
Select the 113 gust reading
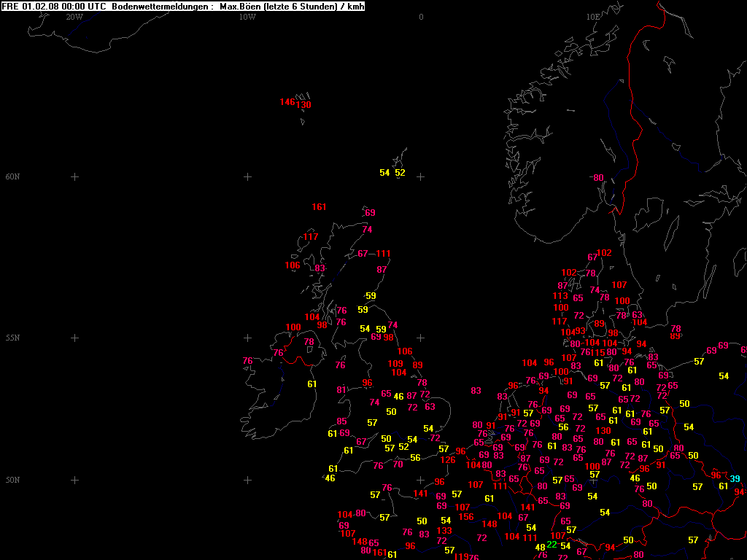[560, 296]
